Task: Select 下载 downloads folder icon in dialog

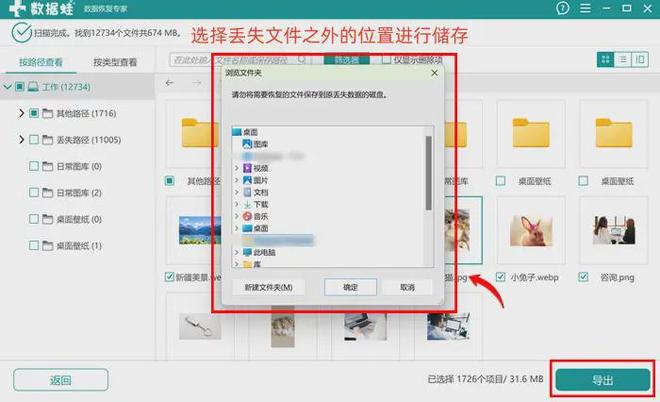Action: [x=247, y=204]
